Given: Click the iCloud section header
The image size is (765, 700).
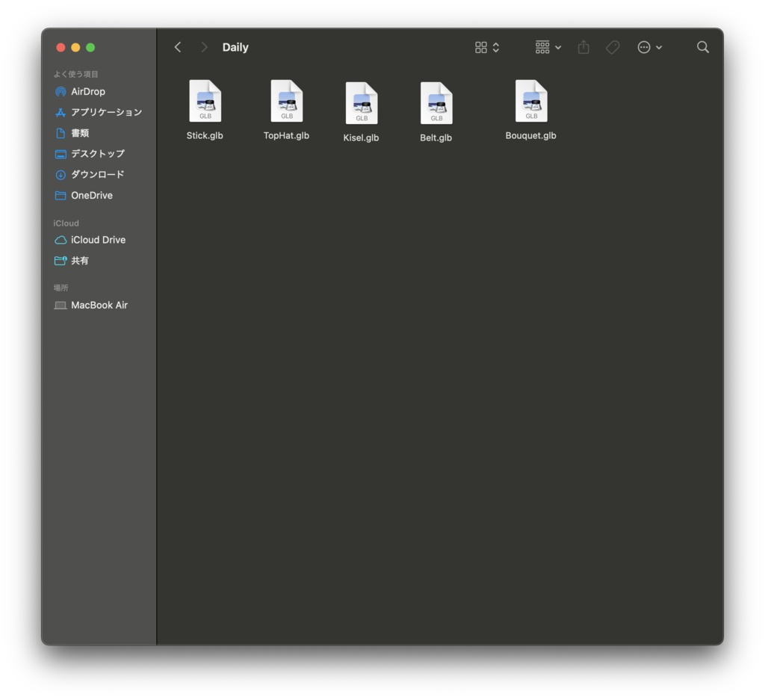Looking at the screenshot, I should (66, 223).
